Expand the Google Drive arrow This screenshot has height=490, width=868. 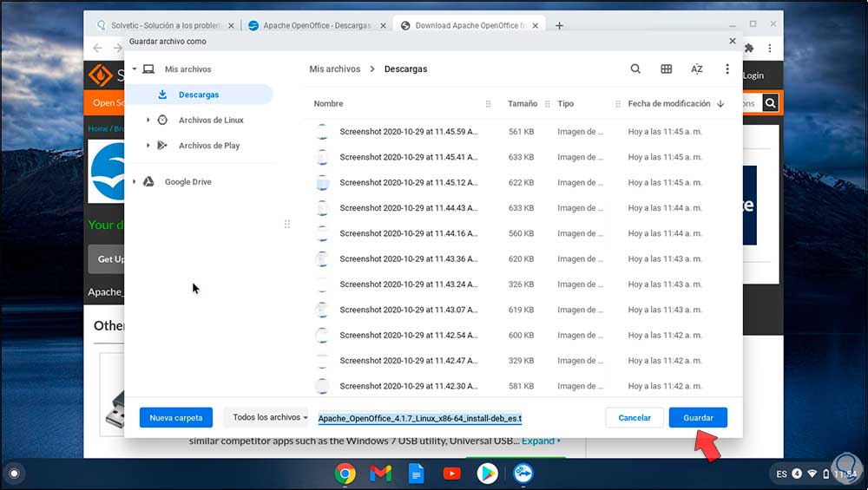[x=135, y=181]
